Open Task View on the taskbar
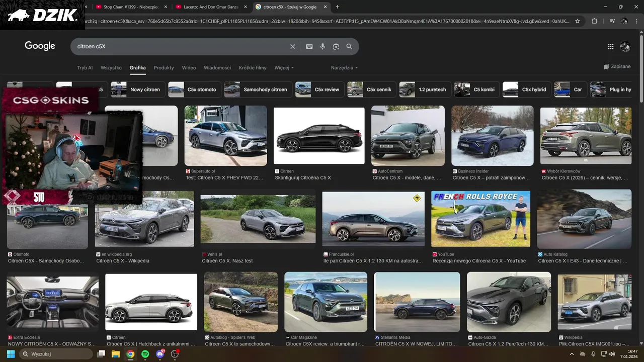The height and width of the screenshot is (362, 644). [x=101, y=354]
